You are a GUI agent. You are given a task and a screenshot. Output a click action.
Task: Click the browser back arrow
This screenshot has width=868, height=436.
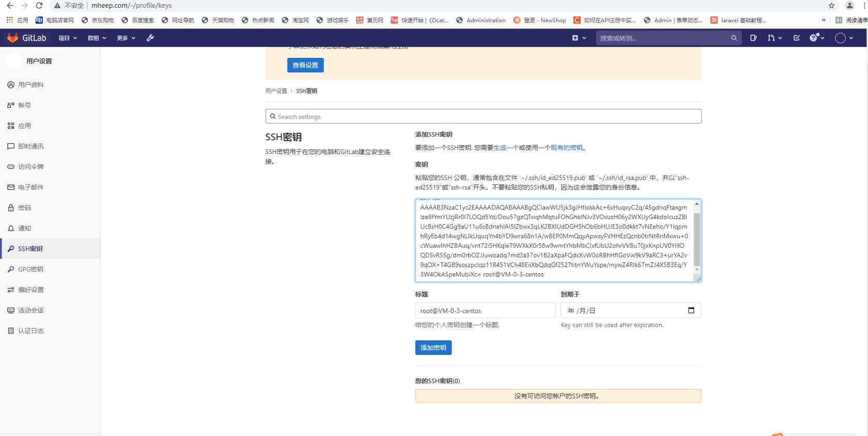pos(10,6)
